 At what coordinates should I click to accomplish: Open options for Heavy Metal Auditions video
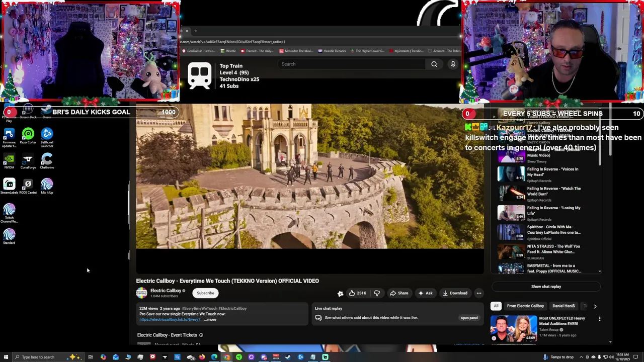coord(599,319)
